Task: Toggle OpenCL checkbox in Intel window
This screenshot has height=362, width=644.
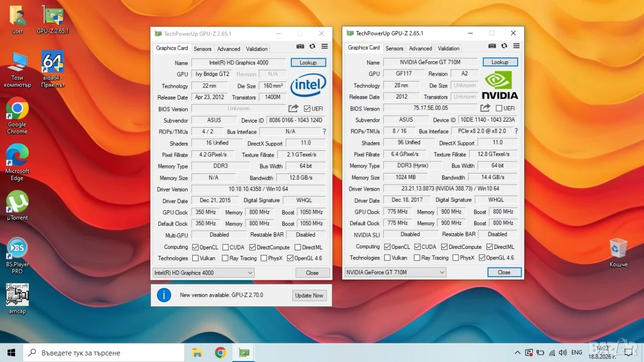Action: pyautogui.click(x=195, y=247)
